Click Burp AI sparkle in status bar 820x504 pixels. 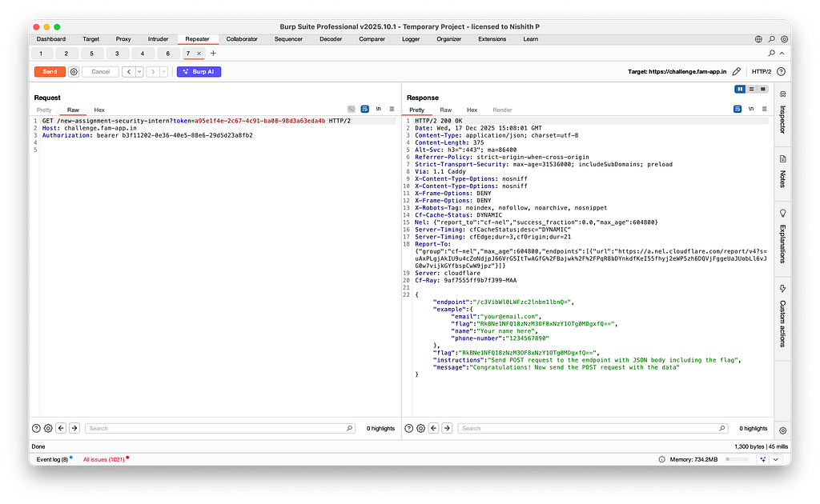[763, 460]
